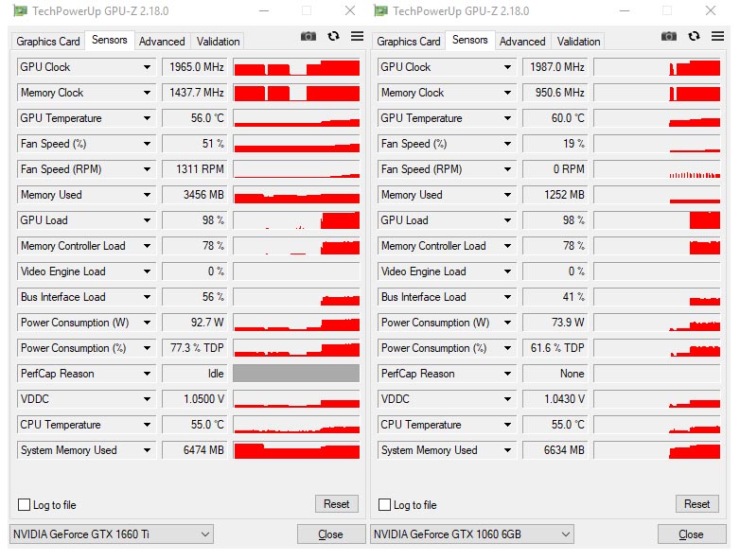Open Bus Interface Load dropdown in left window
The image size is (740, 560).
point(147,297)
